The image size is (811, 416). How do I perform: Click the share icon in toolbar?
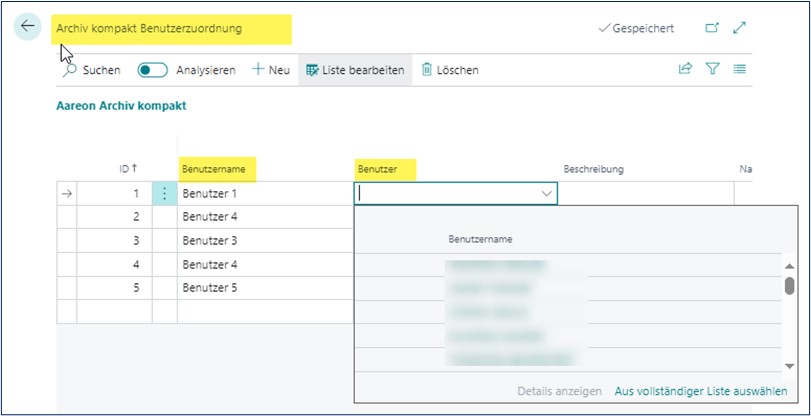pos(685,69)
